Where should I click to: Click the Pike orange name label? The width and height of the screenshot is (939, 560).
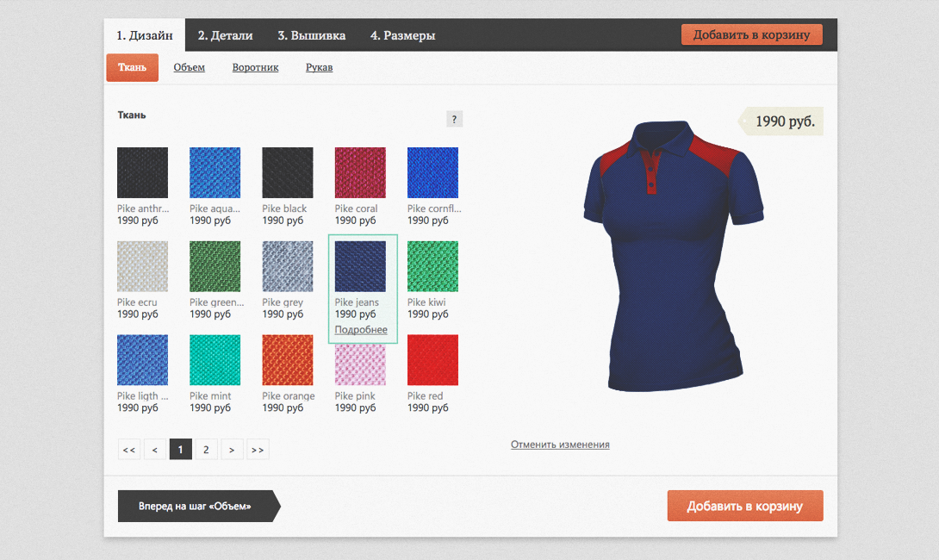point(288,396)
